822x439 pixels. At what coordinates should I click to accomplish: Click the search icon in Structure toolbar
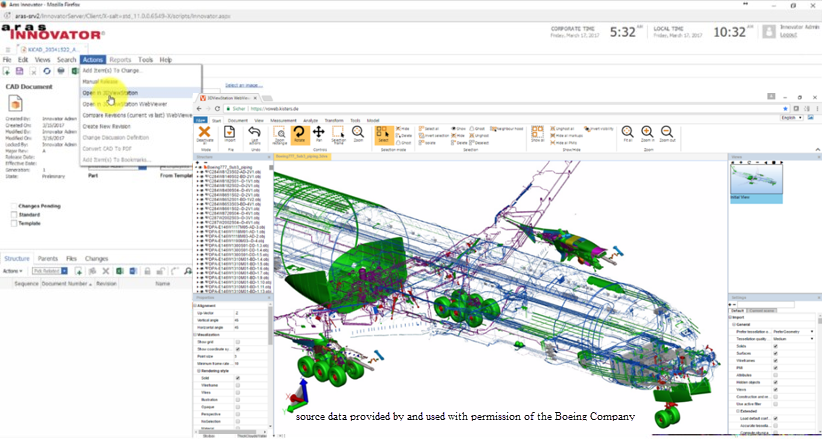click(188, 271)
